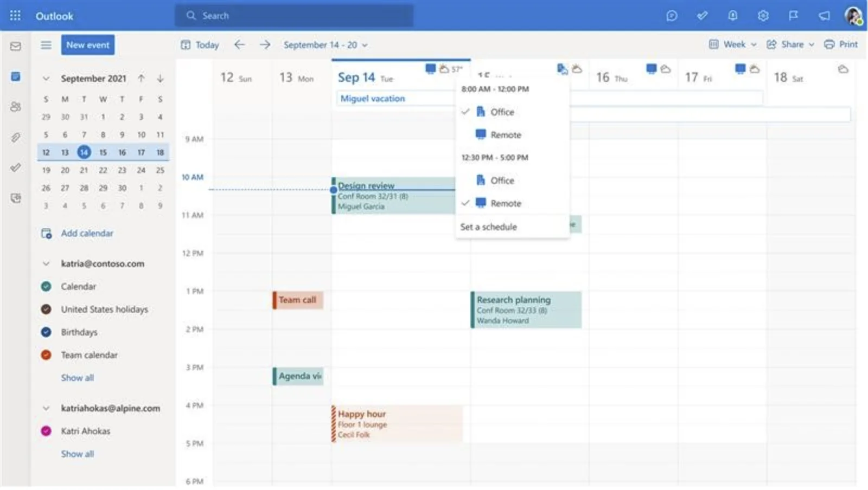Viewport: 868px width, 490px height.
Task: Open the chat bubble icon in header
Action: (x=672, y=16)
